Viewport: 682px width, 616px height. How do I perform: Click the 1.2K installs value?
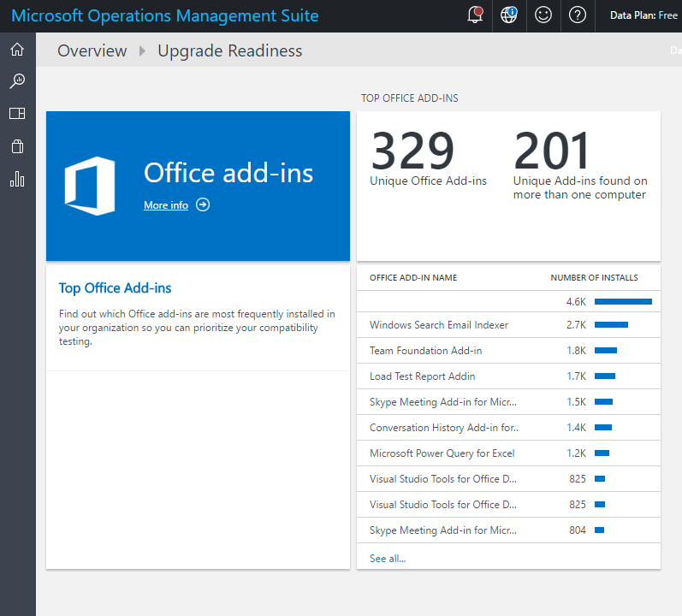(576, 453)
